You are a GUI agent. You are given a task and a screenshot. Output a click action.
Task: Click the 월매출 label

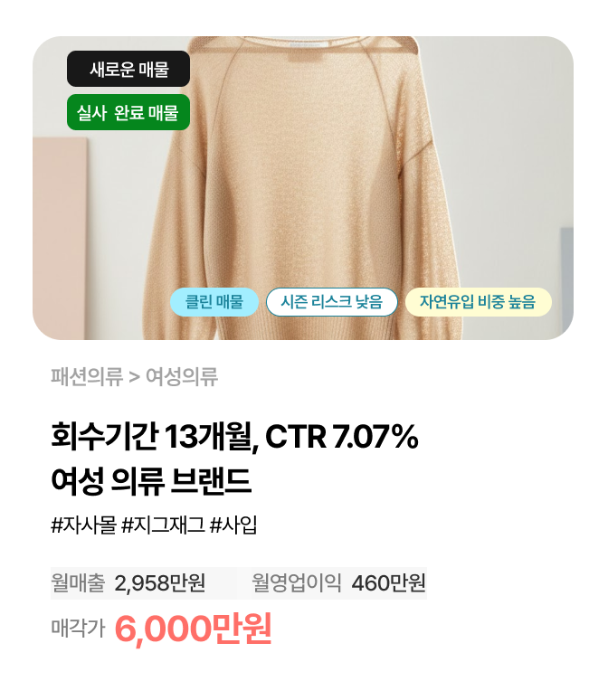(78, 582)
